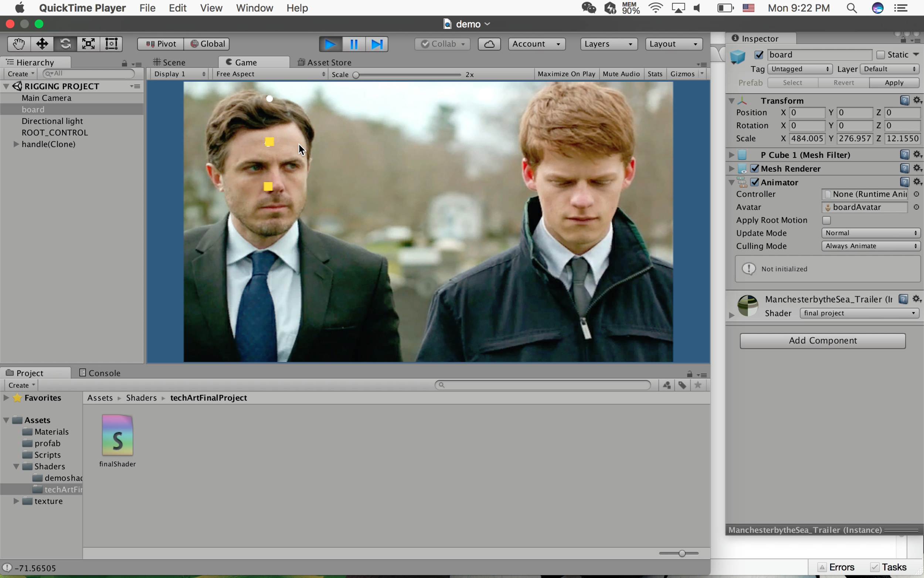
Task: Toggle the Static checkbox
Action: click(x=880, y=55)
